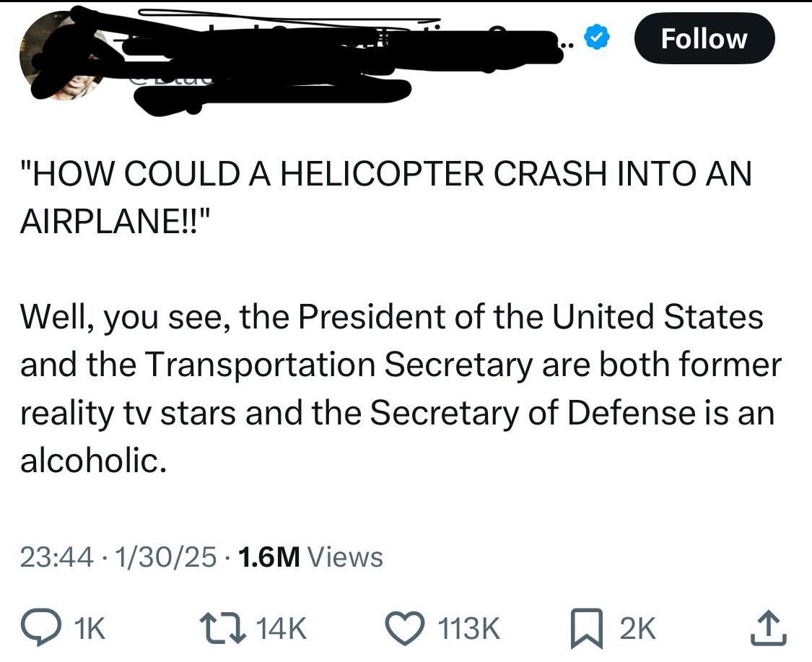Image resolution: width=812 pixels, height=662 pixels.
Task: View the 113K likes count
Action: (469, 629)
